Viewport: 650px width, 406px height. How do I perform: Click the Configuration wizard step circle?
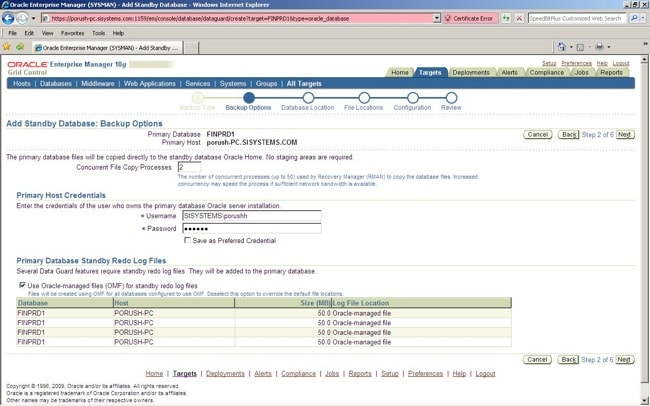point(412,98)
